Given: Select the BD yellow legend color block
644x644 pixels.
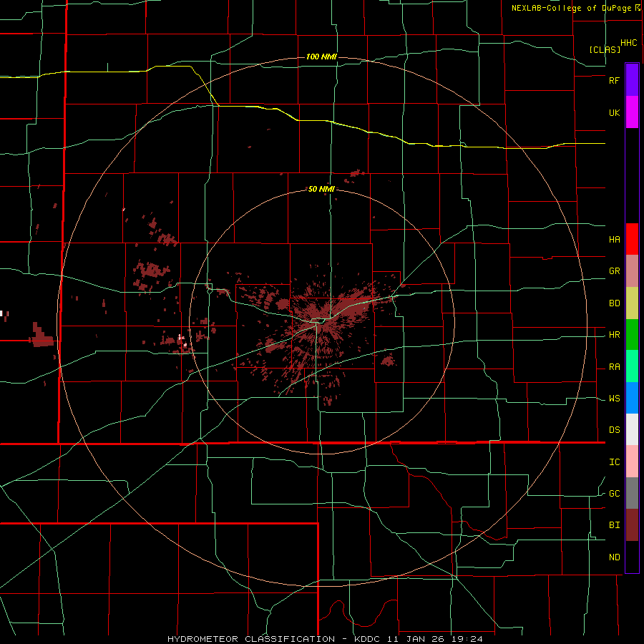Looking at the screenshot, I should [632, 303].
